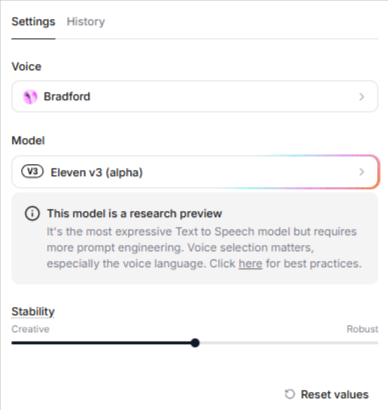
Task: Click the research preview heading text
Action: click(x=134, y=213)
